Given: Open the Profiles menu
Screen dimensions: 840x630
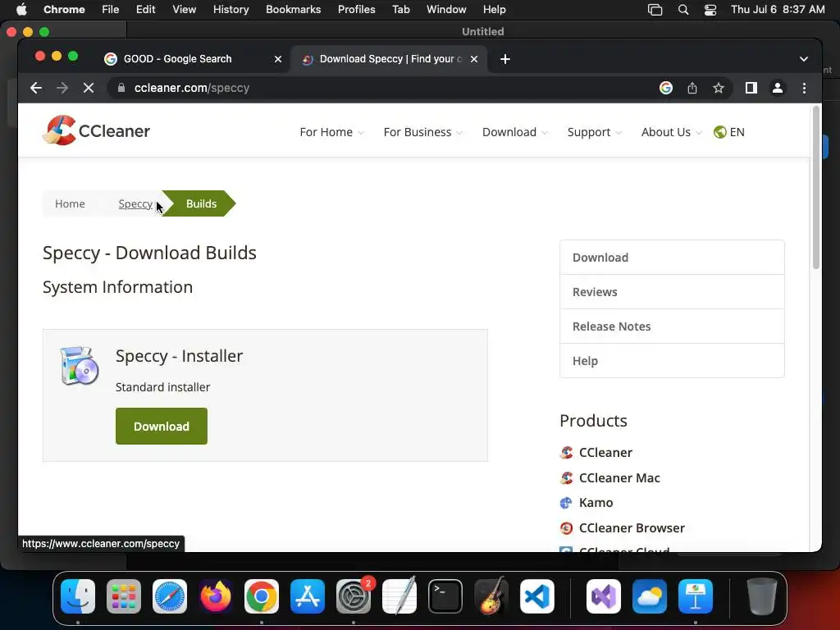Looking at the screenshot, I should point(356,10).
